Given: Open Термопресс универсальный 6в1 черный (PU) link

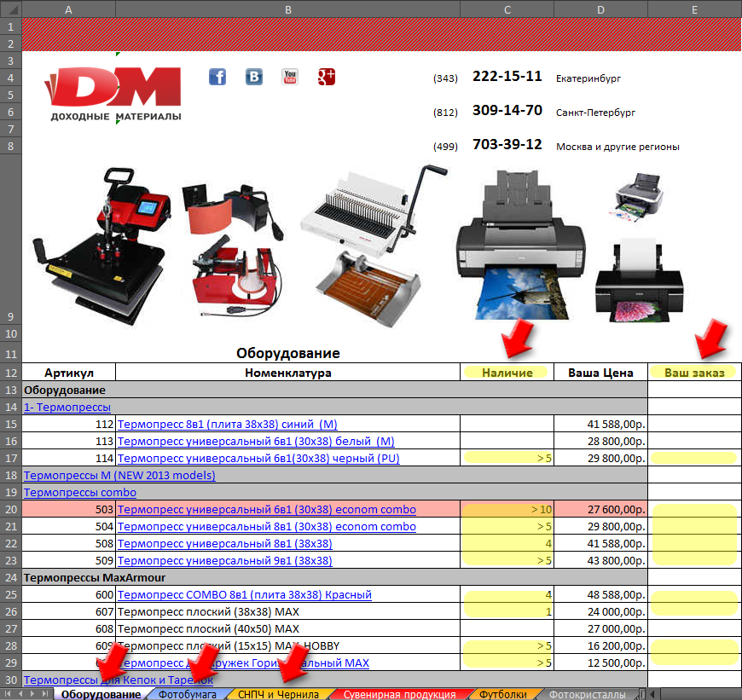Looking at the screenshot, I should click(x=258, y=459).
